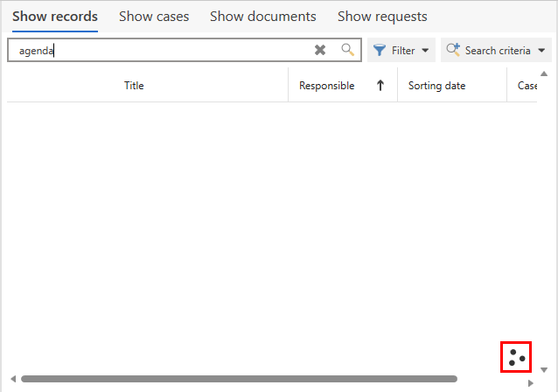This screenshot has width=558, height=392.
Task: Click the horizontal scrollbar thumb
Action: (238, 379)
